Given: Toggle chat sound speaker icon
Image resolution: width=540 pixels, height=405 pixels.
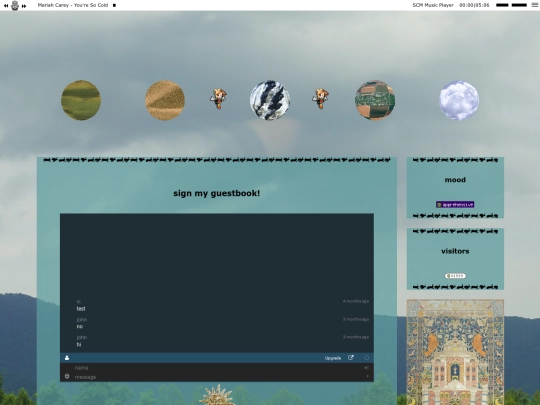Looking at the screenshot, I should 366,368.
